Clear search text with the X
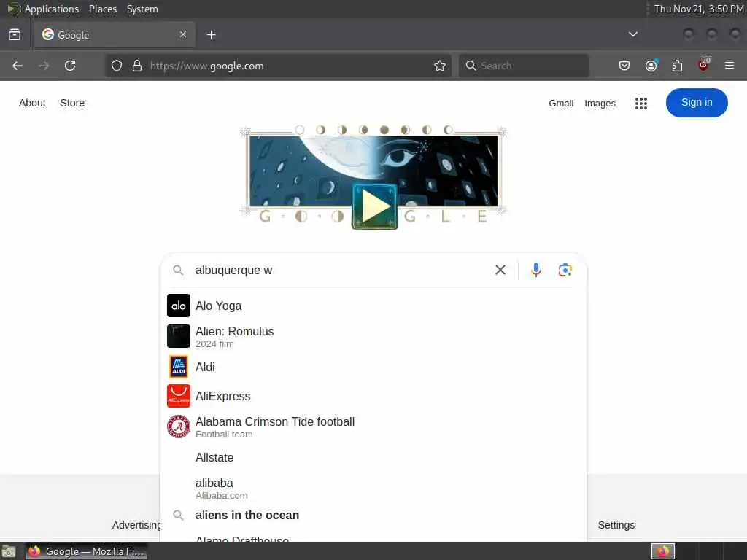This screenshot has width=747, height=560. tap(500, 270)
